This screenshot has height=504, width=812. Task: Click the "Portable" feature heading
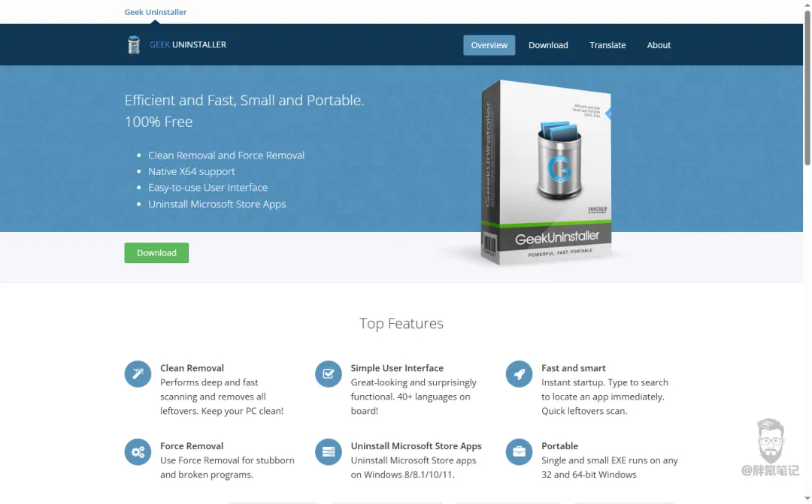(x=559, y=445)
